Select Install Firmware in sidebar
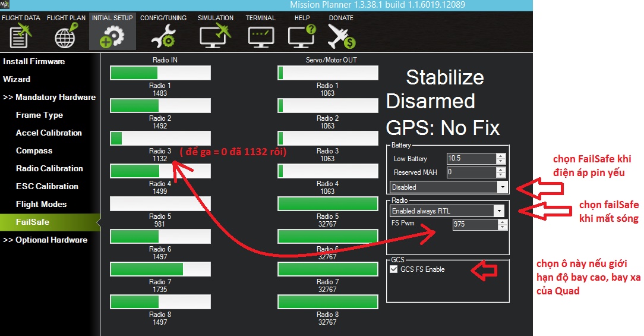 (34, 61)
